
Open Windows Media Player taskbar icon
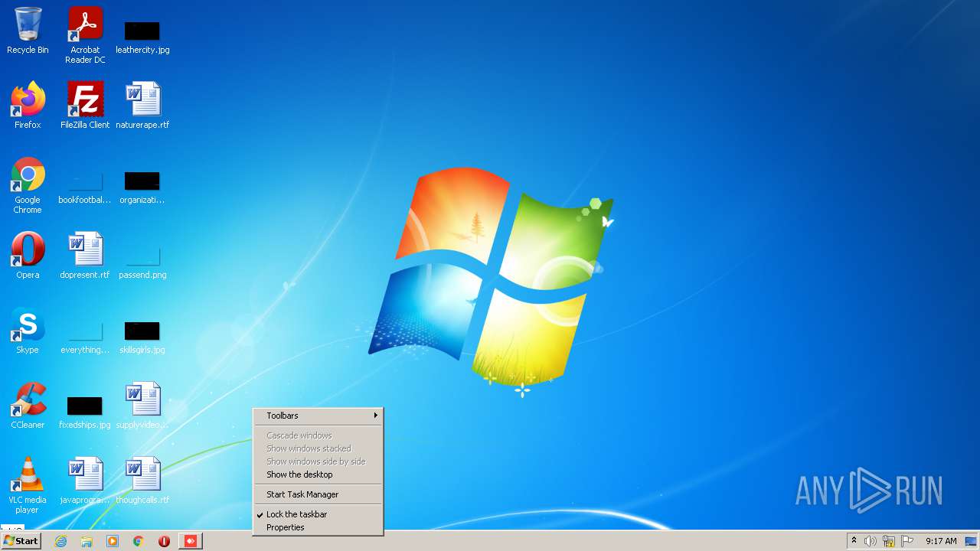coord(113,541)
